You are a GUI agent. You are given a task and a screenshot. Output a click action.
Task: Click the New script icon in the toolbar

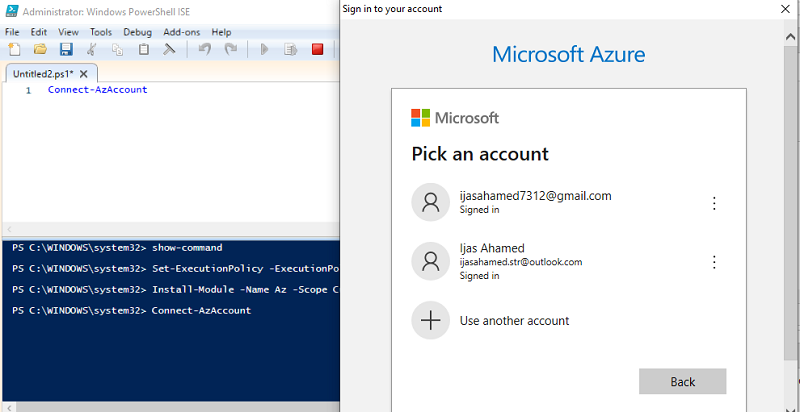[14, 49]
